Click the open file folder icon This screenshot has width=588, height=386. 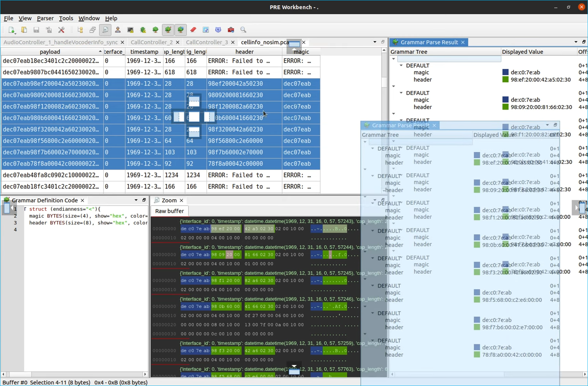(24, 30)
